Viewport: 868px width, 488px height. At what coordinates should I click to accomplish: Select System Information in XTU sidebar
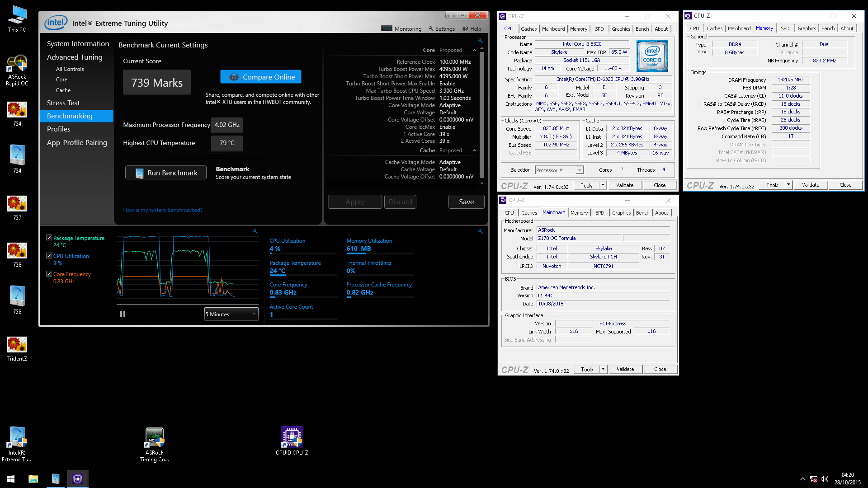pos(78,43)
